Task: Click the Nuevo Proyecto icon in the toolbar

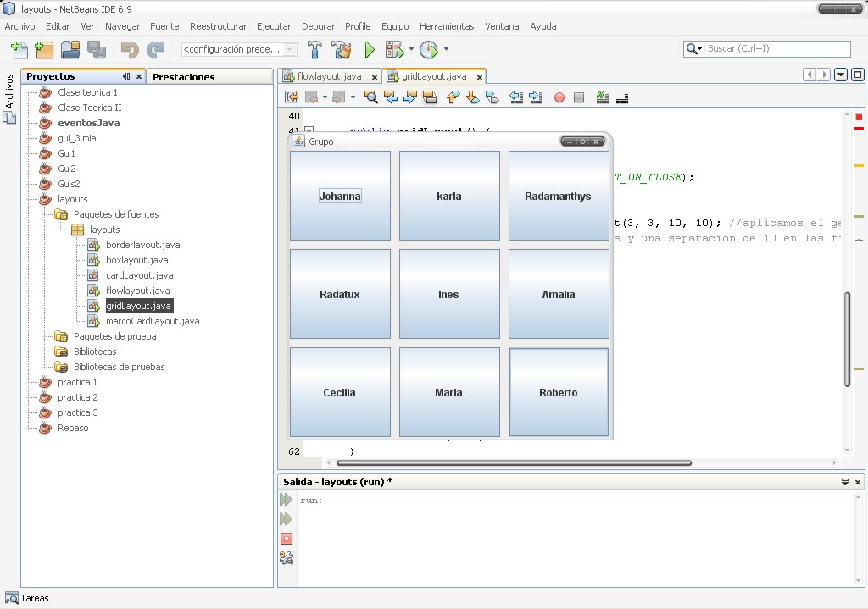Action: (x=44, y=51)
